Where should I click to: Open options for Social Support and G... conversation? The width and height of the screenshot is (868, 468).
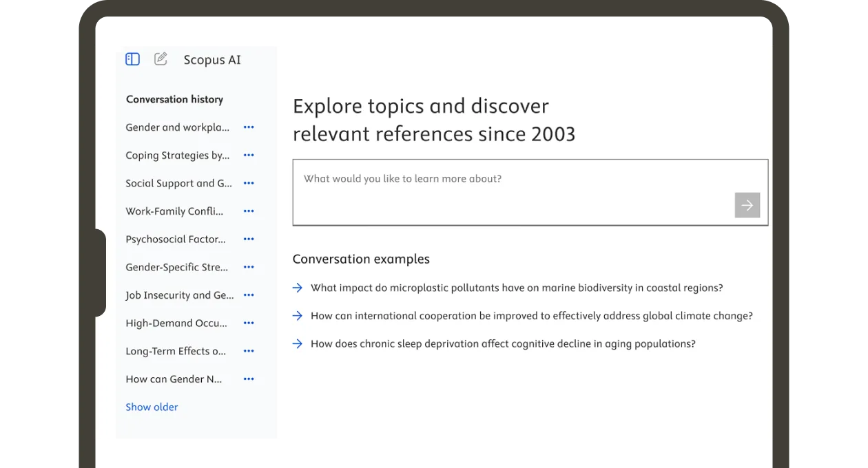249,183
